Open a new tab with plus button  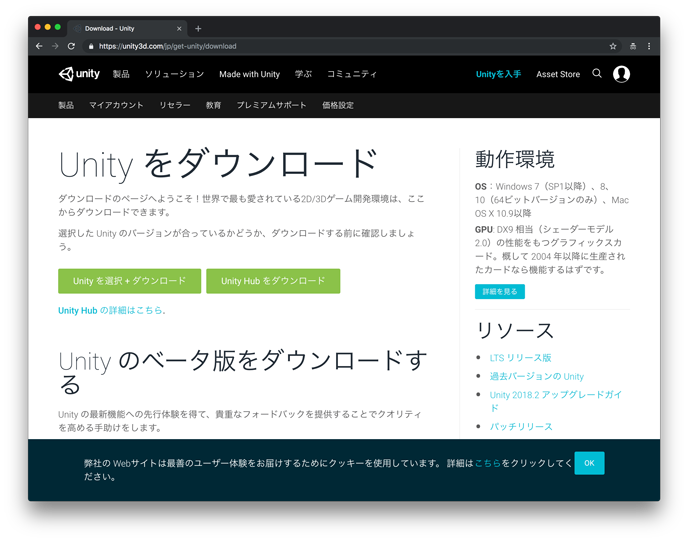198,29
